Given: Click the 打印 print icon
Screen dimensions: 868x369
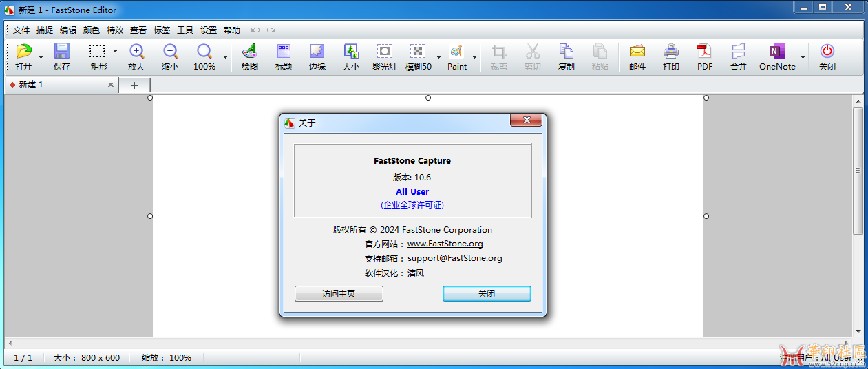Looking at the screenshot, I should coord(671,51).
